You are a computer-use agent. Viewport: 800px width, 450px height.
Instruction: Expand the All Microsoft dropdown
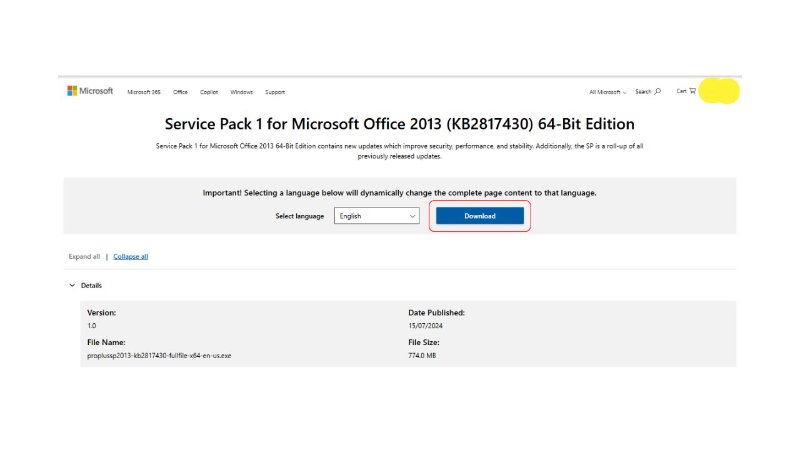pyautogui.click(x=608, y=92)
